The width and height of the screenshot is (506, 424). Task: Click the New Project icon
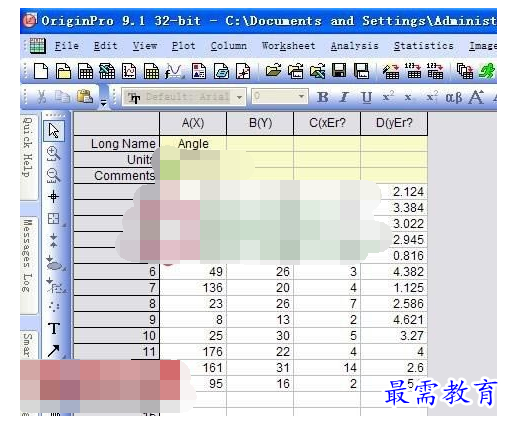tap(41, 71)
